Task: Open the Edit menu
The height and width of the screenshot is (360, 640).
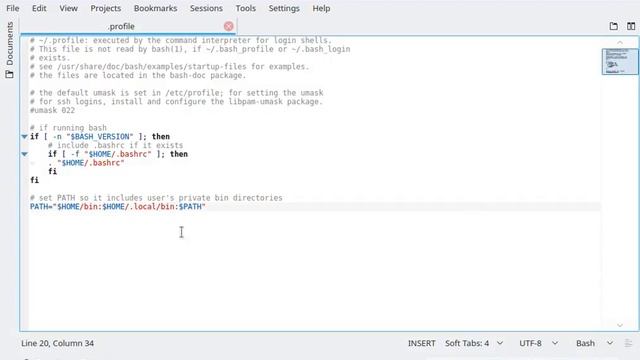Action: point(39,8)
